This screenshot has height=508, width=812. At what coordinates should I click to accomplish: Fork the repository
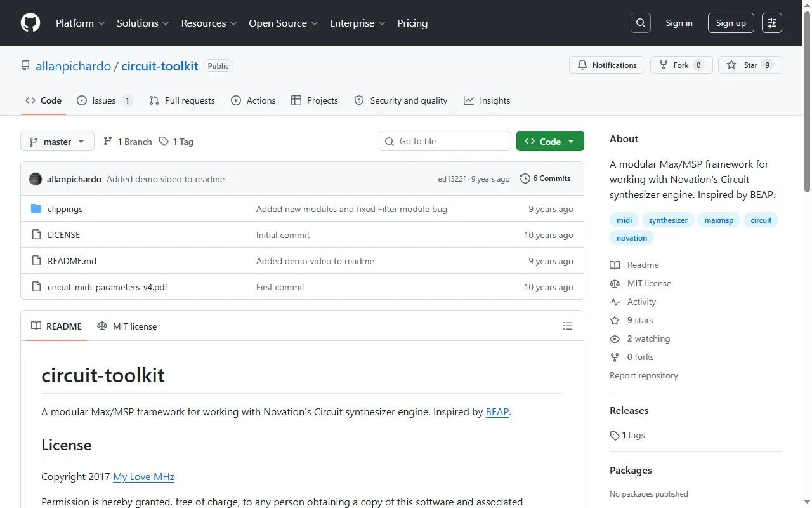pyautogui.click(x=681, y=65)
